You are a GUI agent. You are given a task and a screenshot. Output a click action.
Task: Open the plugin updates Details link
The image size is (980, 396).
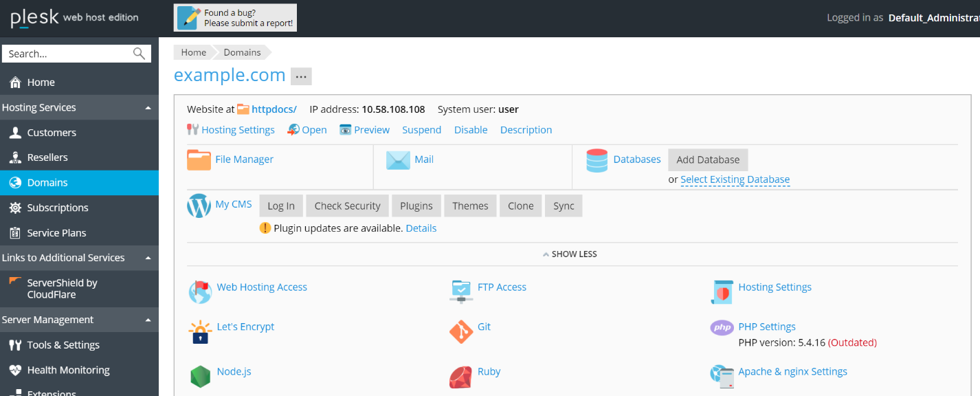tap(421, 228)
